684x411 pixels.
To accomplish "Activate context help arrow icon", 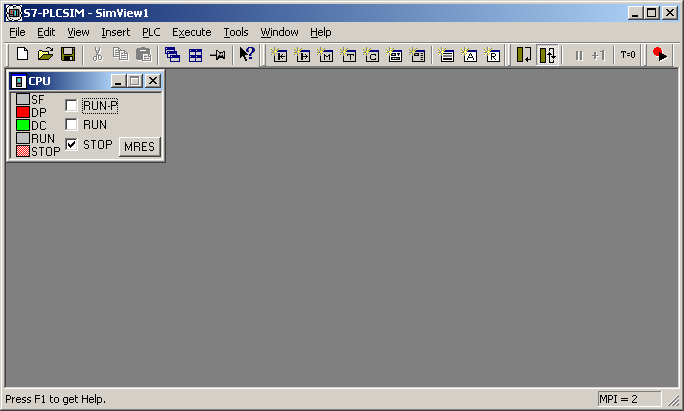I will 247,55.
